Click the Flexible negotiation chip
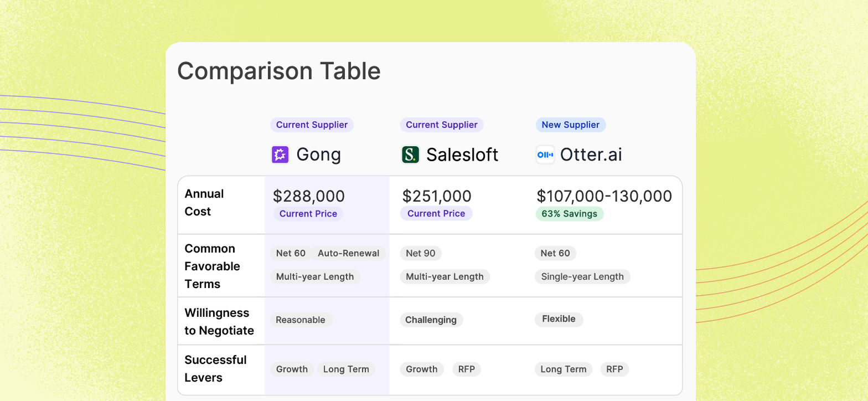 [559, 319]
